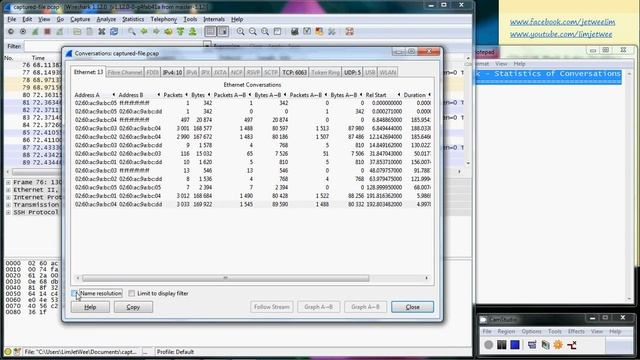Viewport: 640px width, 360px height.
Task: Click right arrow of conversations horizontal scrollbar
Action: coord(427,278)
